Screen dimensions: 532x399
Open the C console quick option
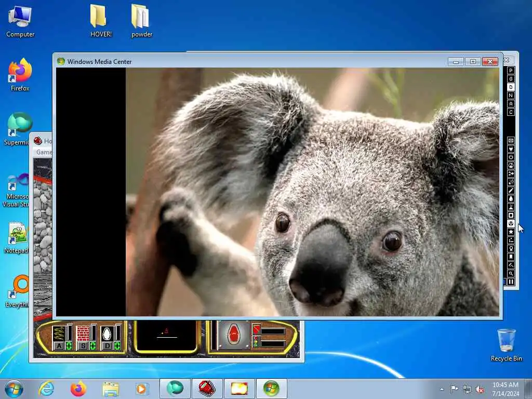coord(511,112)
